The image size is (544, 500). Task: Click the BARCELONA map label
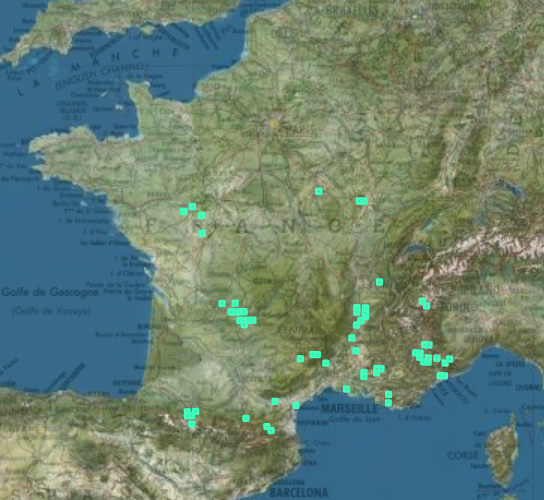(x=299, y=492)
